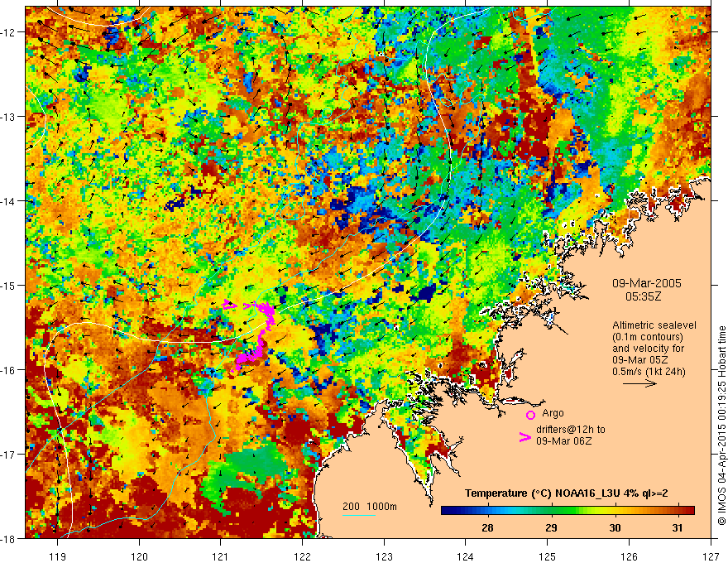Click the '(0.1m contours)' text
This screenshot has width=728, height=563.
[x=648, y=337]
